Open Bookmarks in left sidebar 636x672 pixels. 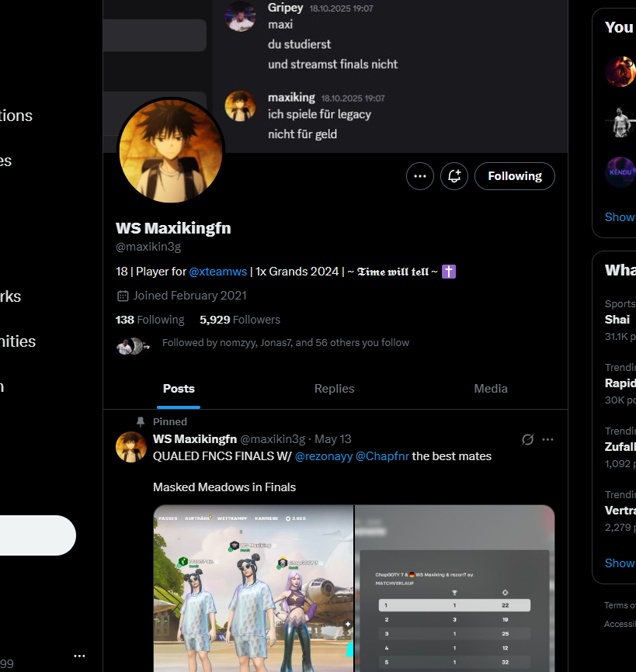(10, 296)
